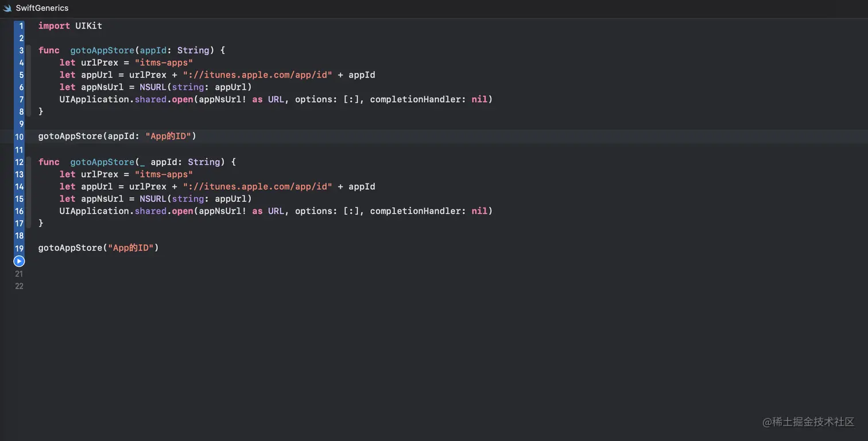Click 'shared' property on line 7
Viewport: 868px width, 441px height.
(x=150, y=99)
